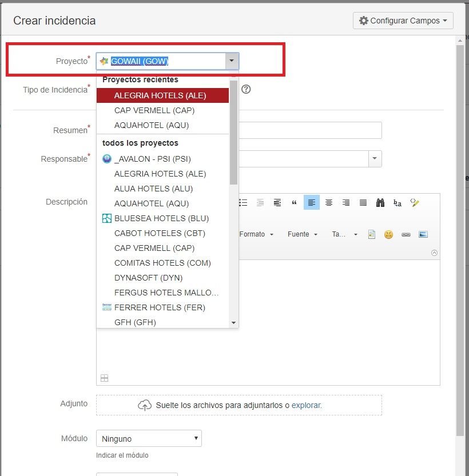Open the Fuente font dropdown

point(303,234)
